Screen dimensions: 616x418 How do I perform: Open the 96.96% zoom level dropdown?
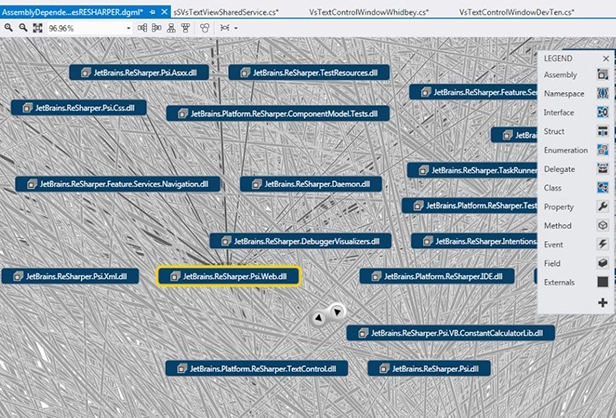pos(128,28)
